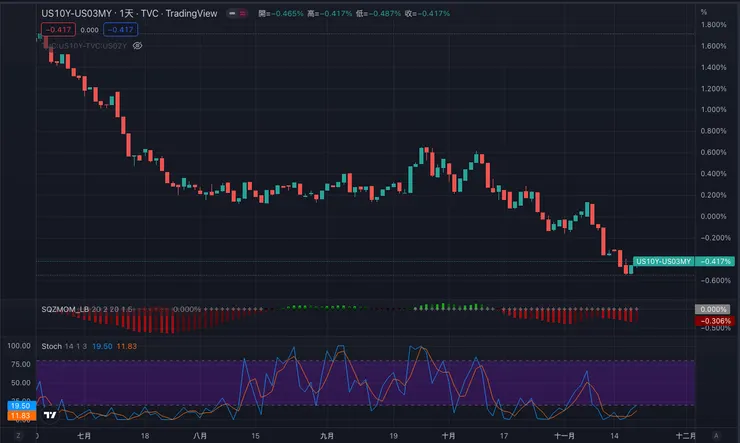Viewport: 740px width, 443px height.
Task: Click the low value -0.487%
Action: [x=384, y=14]
